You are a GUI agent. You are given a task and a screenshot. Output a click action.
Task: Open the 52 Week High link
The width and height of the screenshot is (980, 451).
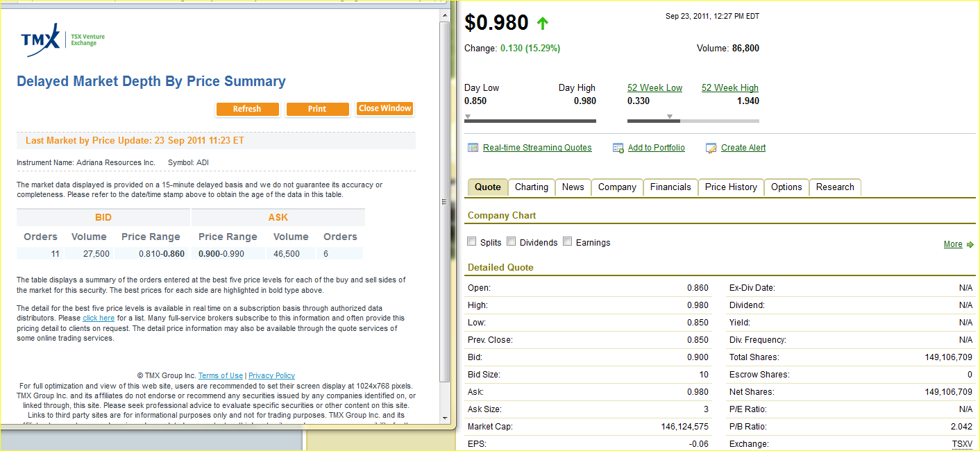pos(729,88)
